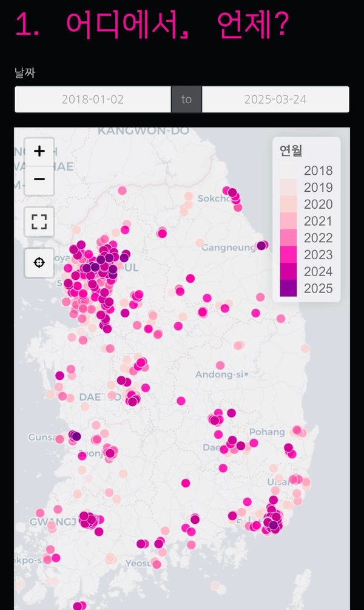This screenshot has height=610, width=364.
Task: Toggle fullscreen map view
Action: point(39,222)
